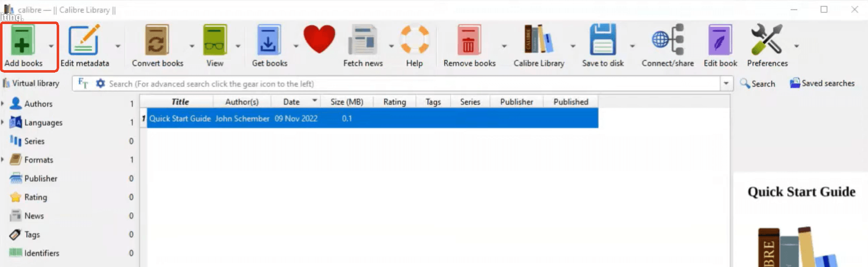Toggle the full text search icon
The image size is (868, 267).
(83, 83)
